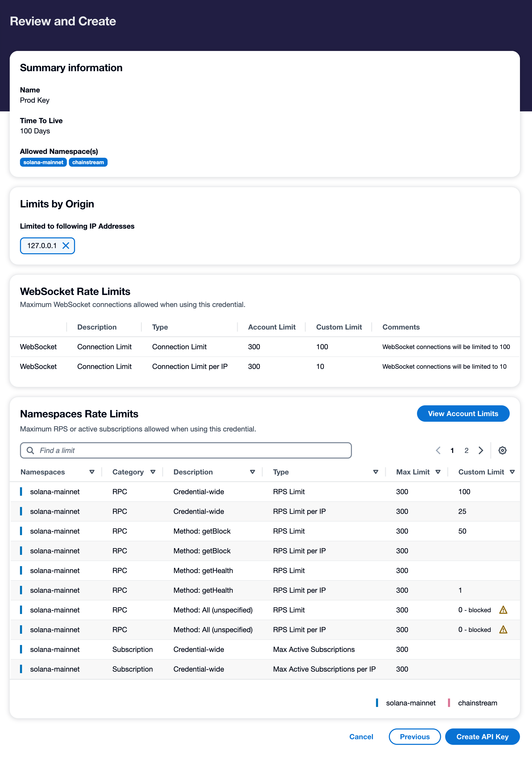Click the solana-mainnet namespace tag
Image resolution: width=532 pixels, height=762 pixels.
[x=43, y=162]
